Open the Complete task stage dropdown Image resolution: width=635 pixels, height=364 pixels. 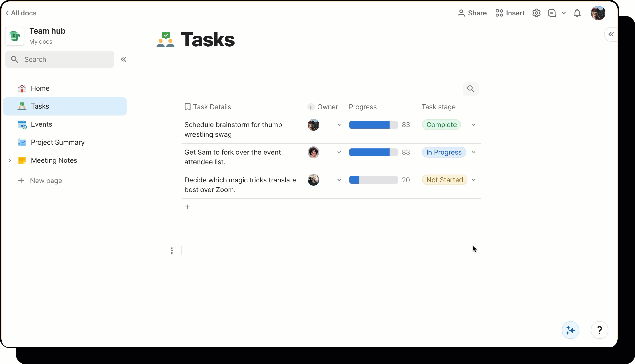[x=473, y=125]
